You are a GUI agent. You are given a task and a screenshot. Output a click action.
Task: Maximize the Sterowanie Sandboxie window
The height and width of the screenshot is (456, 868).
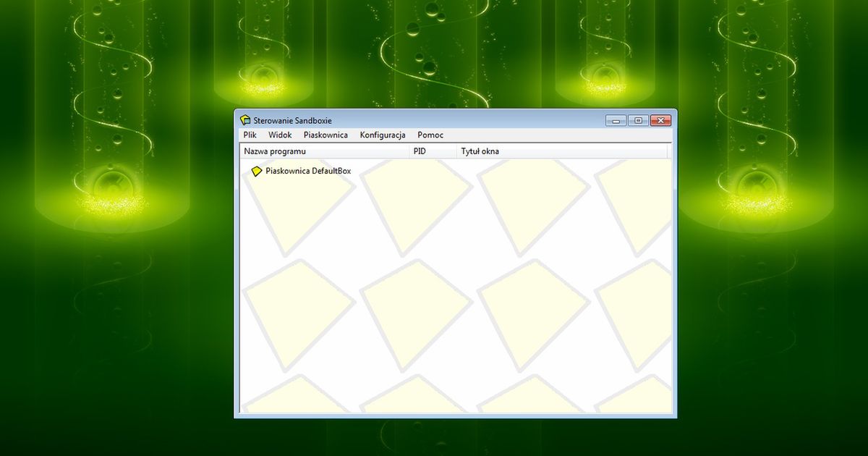[x=638, y=120]
